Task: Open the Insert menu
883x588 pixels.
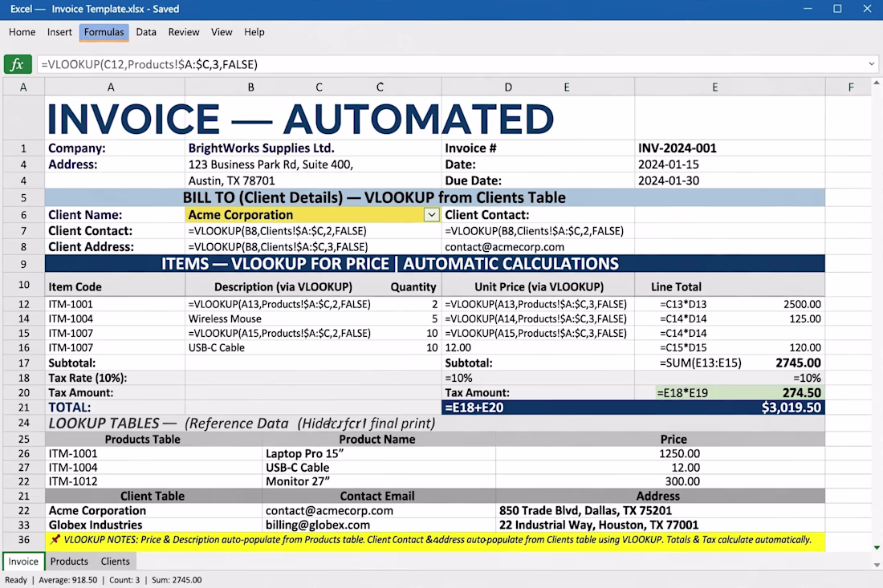Action: point(59,32)
